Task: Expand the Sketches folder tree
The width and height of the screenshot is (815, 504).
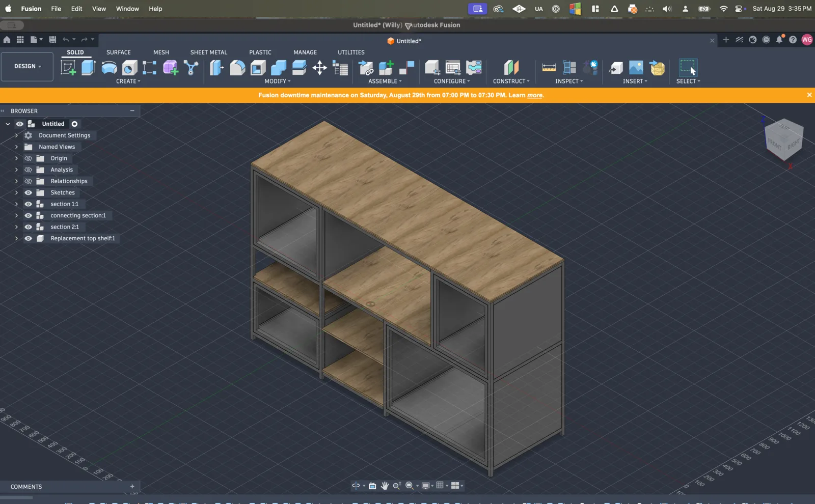Action: [16, 192]
